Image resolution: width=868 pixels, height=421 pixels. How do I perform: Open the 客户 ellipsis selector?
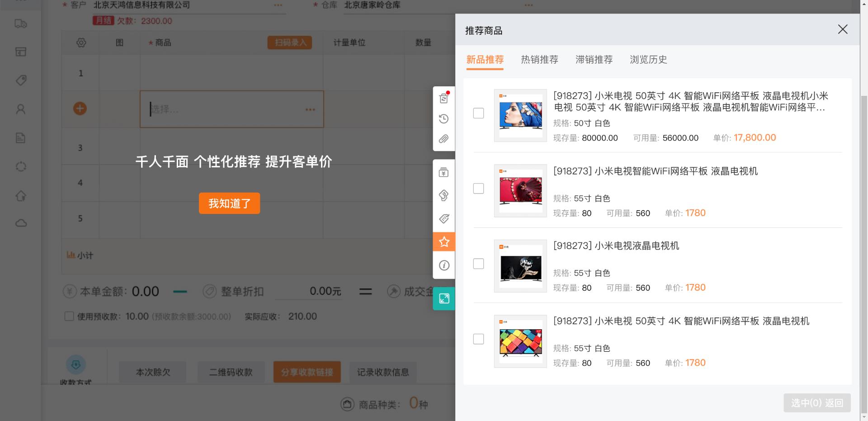click(278, 5)
